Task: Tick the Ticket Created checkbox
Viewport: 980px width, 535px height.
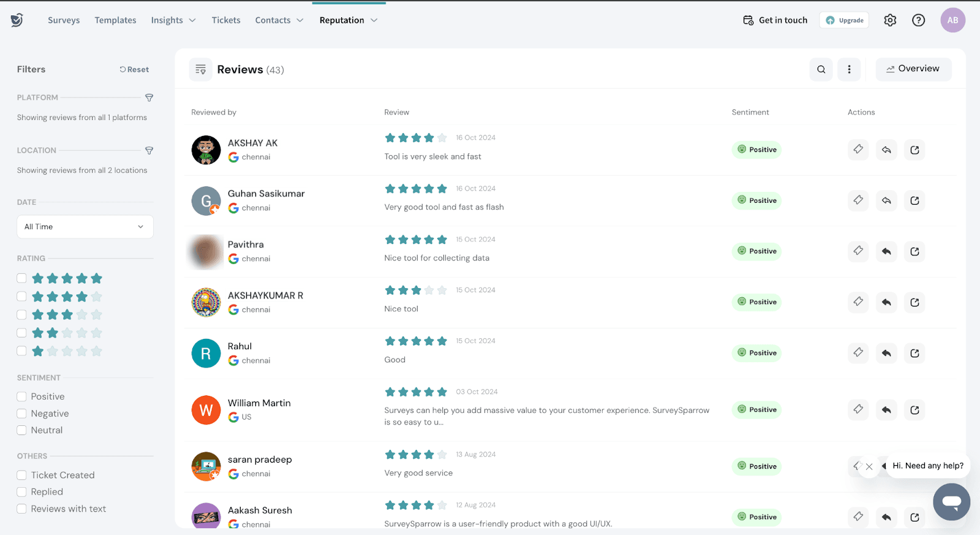Action: click(22, 475)
